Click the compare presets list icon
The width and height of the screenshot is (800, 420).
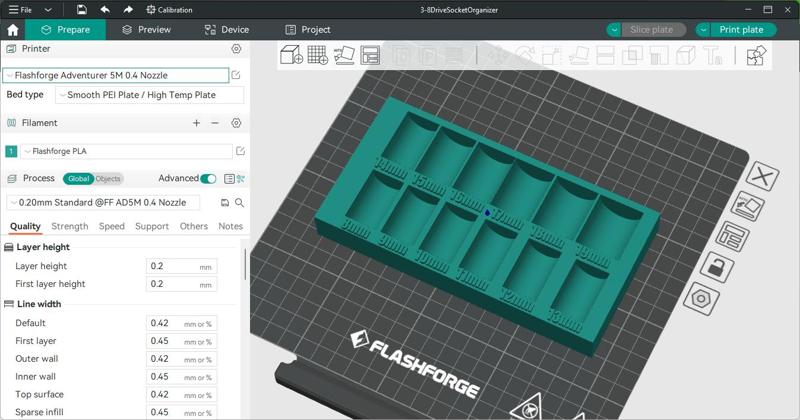tap(229, 179)
